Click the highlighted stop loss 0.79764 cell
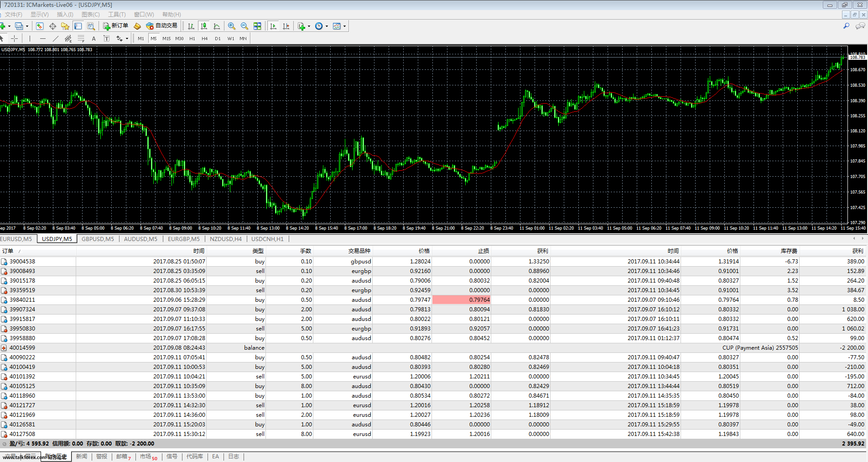The width and height of the screenshot is (868, 462). click(461, 300)
